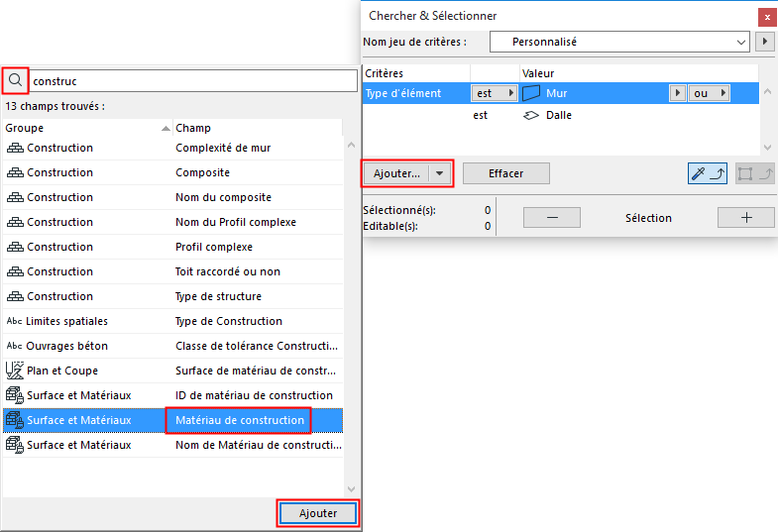Select 'Classe de tolérance Constructi...' field
Viewport: 778px width, 532px height.
point(172,346)
